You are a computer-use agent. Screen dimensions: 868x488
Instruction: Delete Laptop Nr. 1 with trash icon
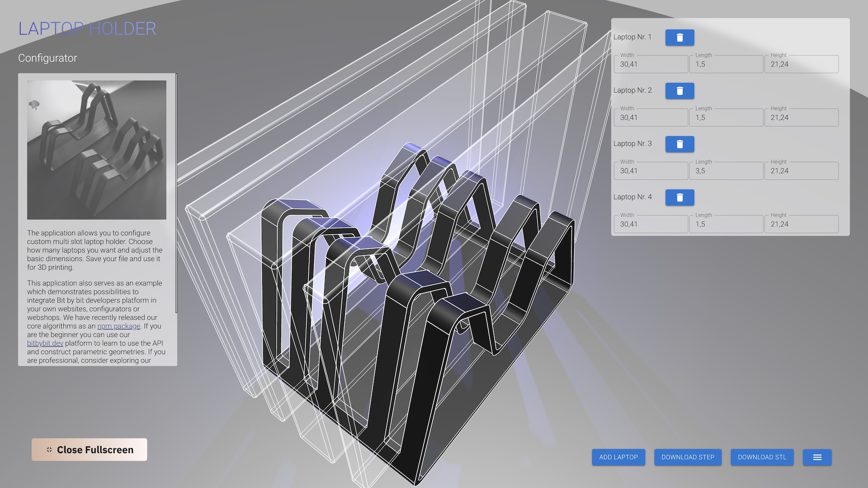tap(679, 38)
